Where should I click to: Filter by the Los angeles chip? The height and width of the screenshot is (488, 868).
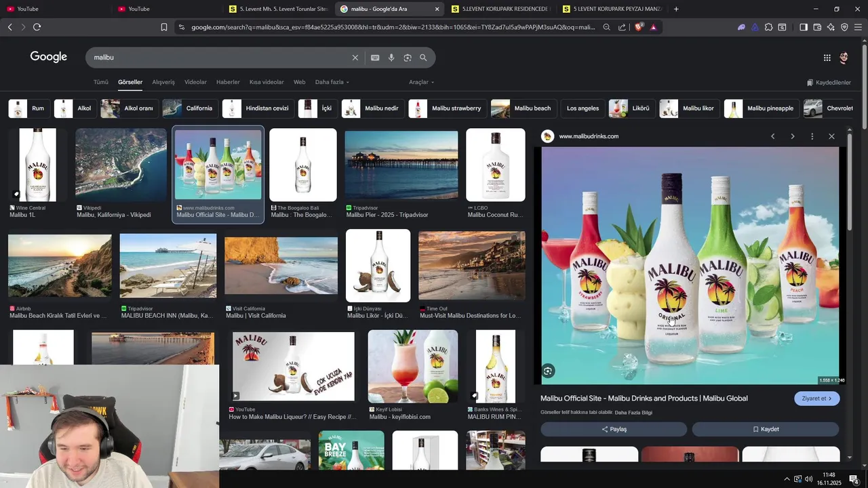coord(583,108)
